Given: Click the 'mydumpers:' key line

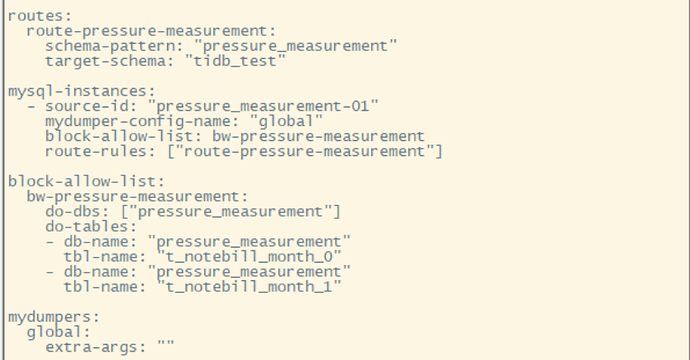Looking at the screenshot, I should click(54, 317).
